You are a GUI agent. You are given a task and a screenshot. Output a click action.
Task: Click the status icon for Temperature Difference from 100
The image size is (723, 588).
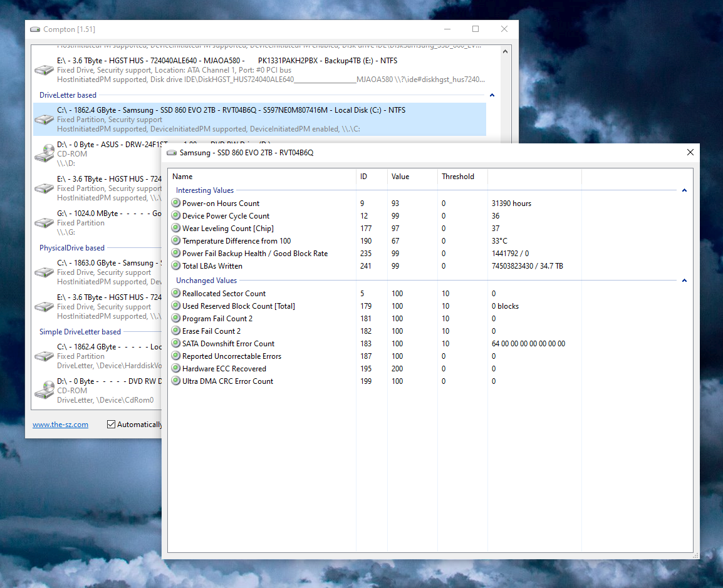175,240
